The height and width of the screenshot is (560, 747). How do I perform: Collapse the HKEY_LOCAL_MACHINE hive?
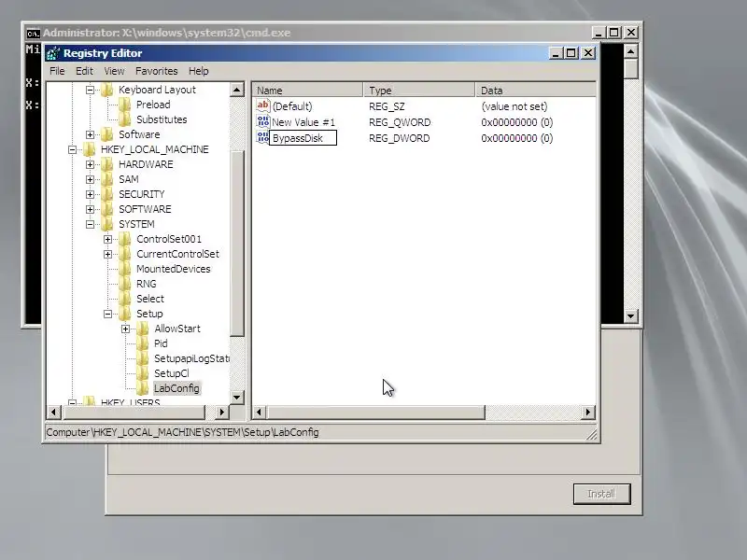click(x=73, y=149)
